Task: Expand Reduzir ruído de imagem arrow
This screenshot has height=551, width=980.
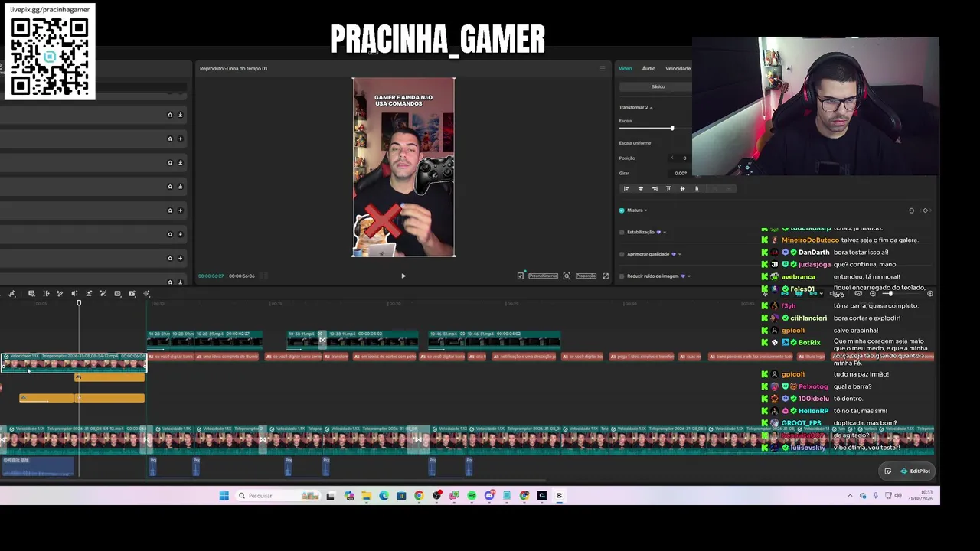Action: coord(688,275)
